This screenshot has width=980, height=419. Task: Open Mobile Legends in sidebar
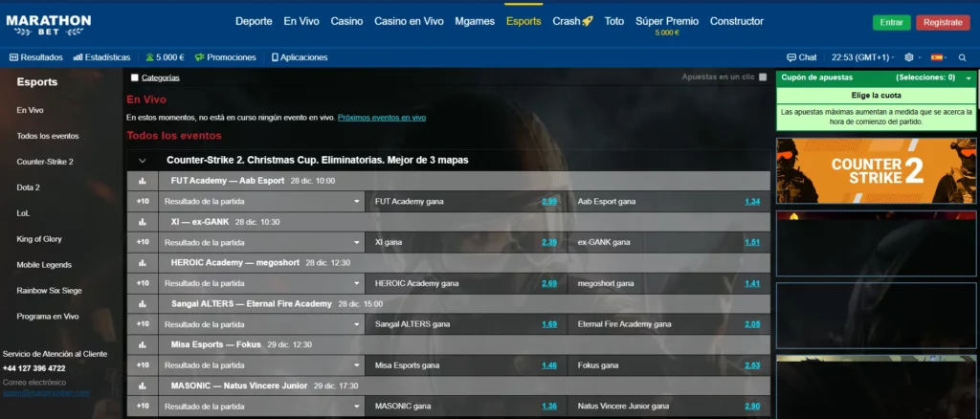pyautogui.click(x=44, y=265)
